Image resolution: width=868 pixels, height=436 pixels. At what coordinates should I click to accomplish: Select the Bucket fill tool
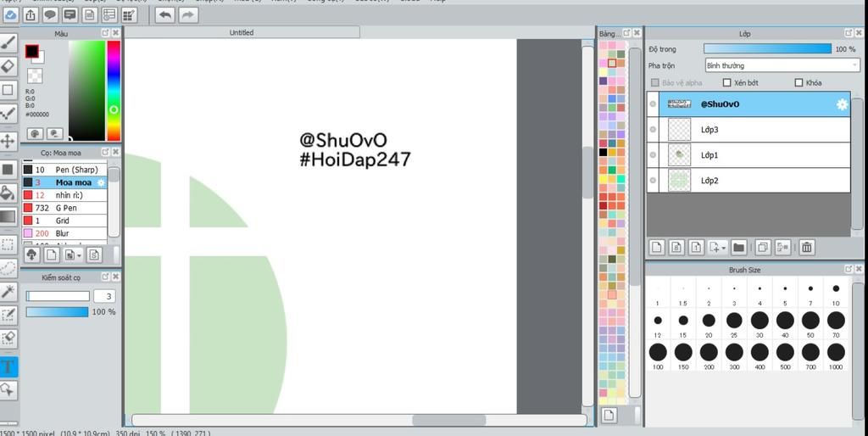[x=8, y=193]
